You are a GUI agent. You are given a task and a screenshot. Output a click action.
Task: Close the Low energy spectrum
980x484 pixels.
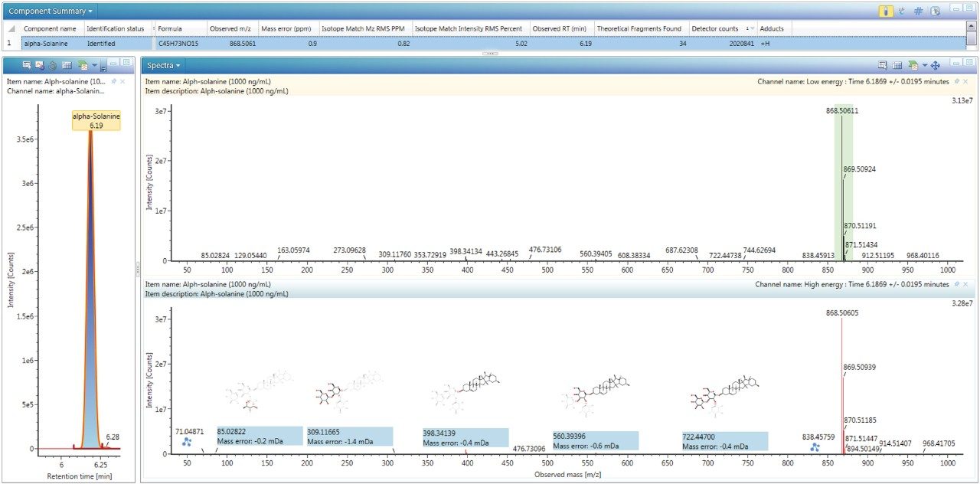(965, 81)
